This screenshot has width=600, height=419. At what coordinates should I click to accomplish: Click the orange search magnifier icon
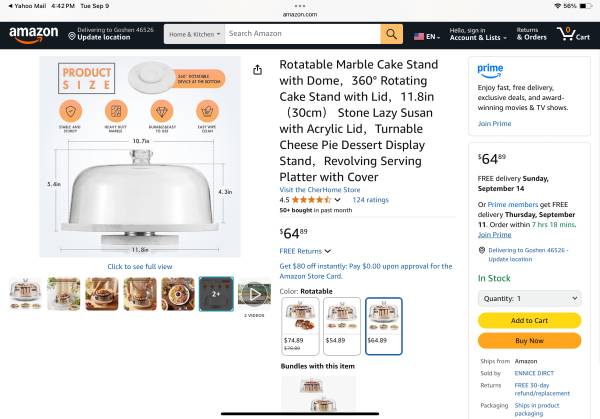(391, 34)
